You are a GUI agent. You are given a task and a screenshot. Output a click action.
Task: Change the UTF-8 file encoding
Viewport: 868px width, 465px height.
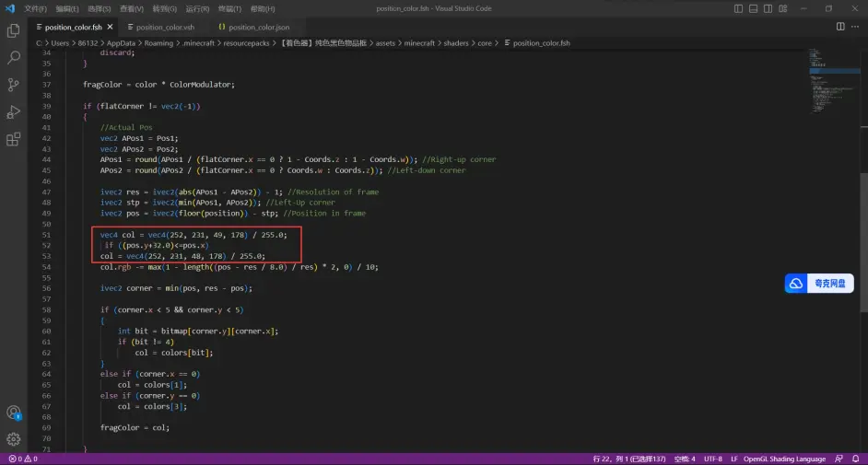[712, 459]
